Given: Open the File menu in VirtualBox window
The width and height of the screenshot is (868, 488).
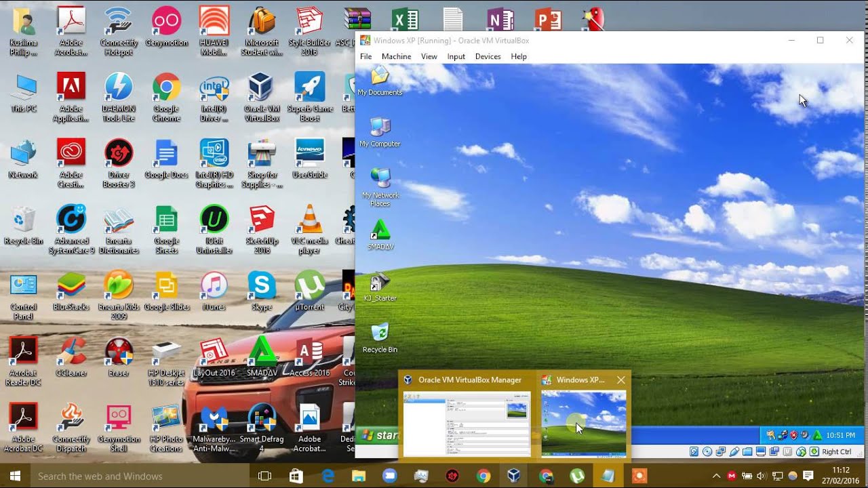Looking at the screenshot, I should (366, 56).
